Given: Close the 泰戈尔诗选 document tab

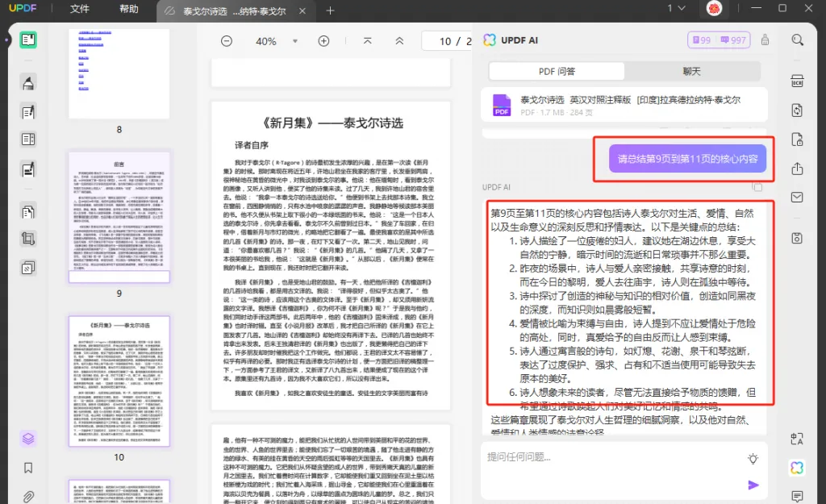Looking at the screenshot, I should pos(302,11).
